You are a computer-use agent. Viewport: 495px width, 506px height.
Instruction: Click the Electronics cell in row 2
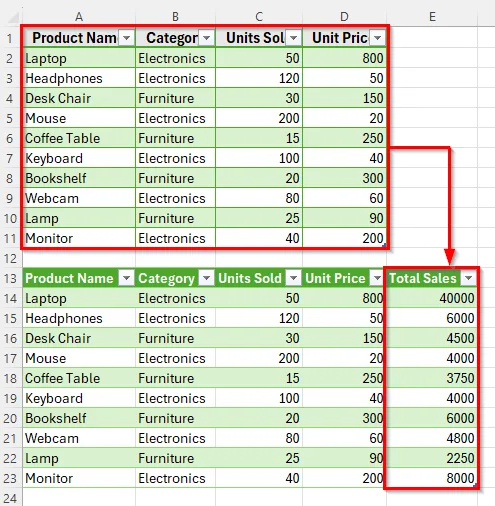click(176, 58)
